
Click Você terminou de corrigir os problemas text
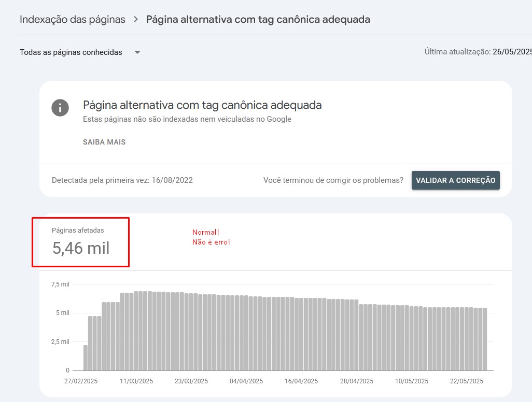(333, 180)
